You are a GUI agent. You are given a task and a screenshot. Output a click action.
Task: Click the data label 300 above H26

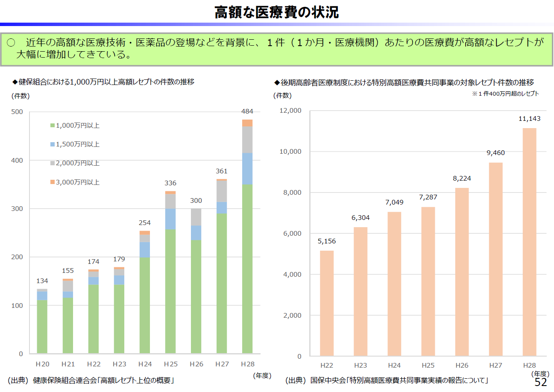coord(196,201)
